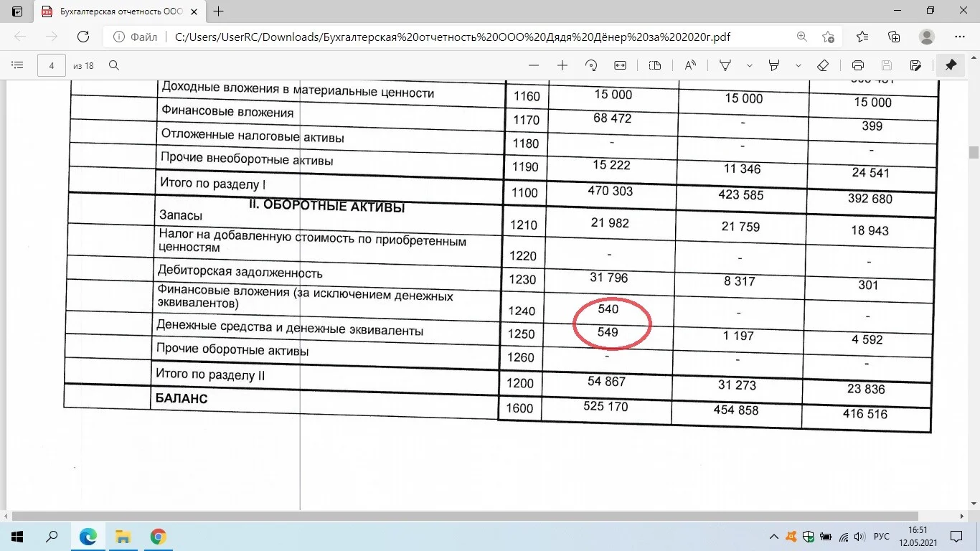Expand the Draw pen options dropdown
This screenshot has height=551, width=980.
click(x=750, y=65)
